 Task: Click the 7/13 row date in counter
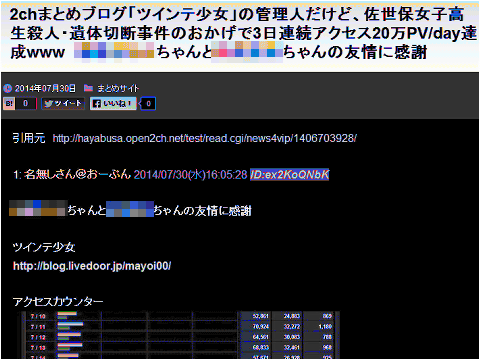point(38,348)
